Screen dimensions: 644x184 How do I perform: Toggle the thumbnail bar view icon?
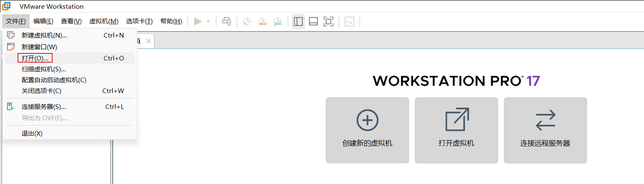pos(313,21)
